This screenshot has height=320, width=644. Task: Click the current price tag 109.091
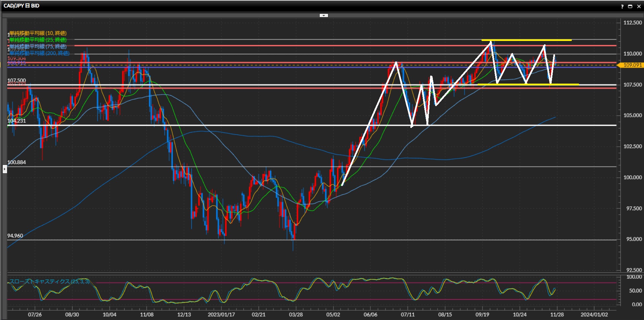click(x=632, y=65)
